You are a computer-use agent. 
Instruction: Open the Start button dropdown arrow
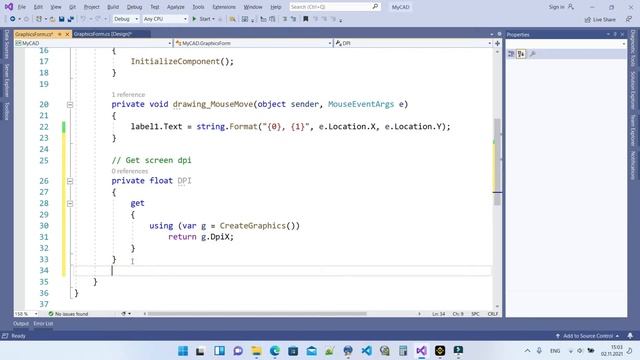(213, 19)
